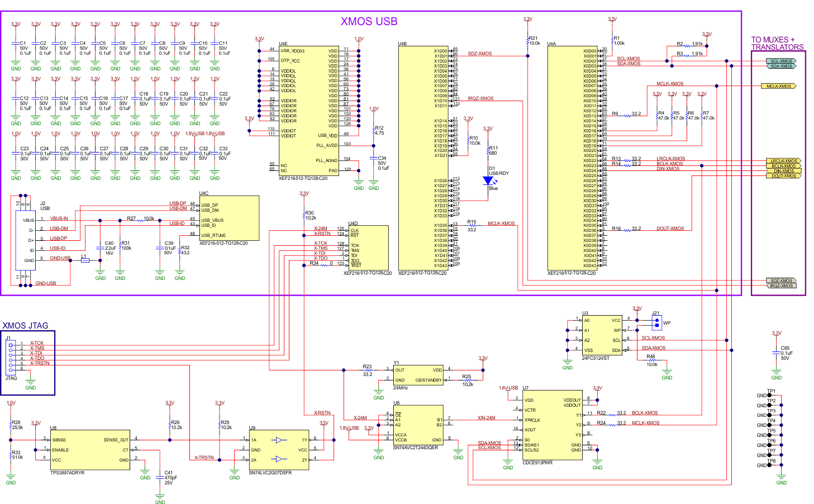Click resistor R25 10.2k label
The width and height of the screenshot is (814, 504).
point(468,381)
